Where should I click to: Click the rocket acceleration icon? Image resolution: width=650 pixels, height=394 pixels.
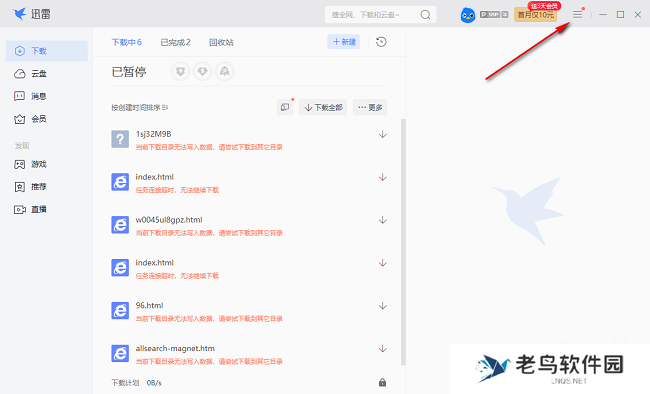(x=224, y=72)
